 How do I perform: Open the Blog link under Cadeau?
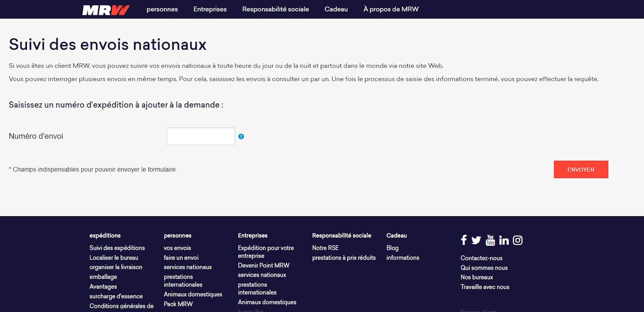click(392, 248)
